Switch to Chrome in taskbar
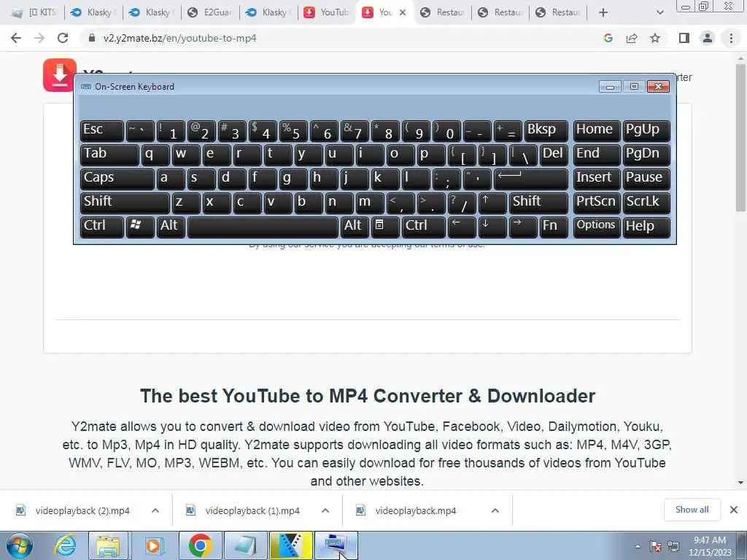The height and width of the screenshot is (560, 747). coord(200,545)
